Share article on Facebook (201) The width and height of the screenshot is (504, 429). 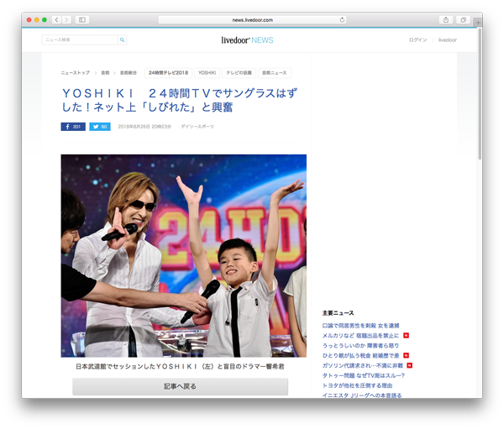pyautogui.click(x=73, y=127)
